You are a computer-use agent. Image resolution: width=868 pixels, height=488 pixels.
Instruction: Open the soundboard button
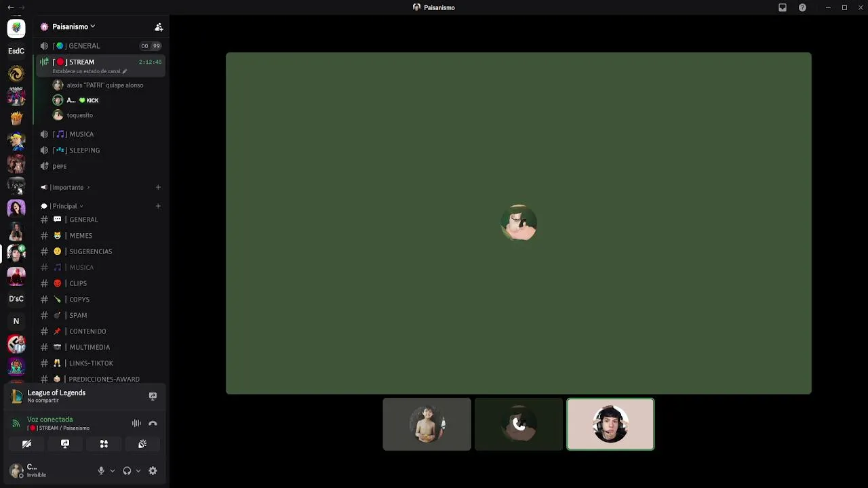[x=142, y=444]
